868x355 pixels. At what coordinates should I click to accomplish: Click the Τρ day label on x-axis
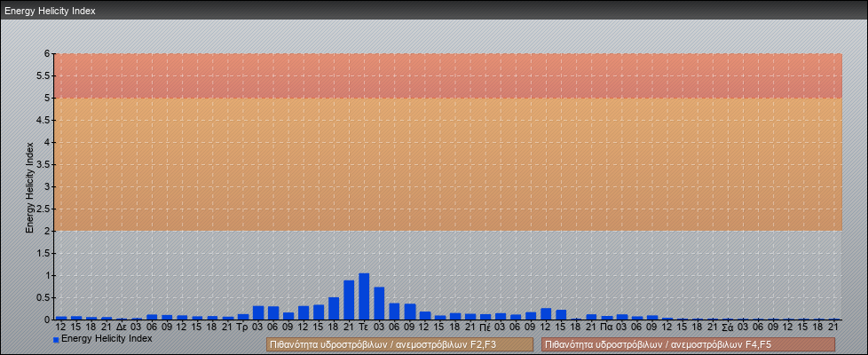(x=242, y=327)
